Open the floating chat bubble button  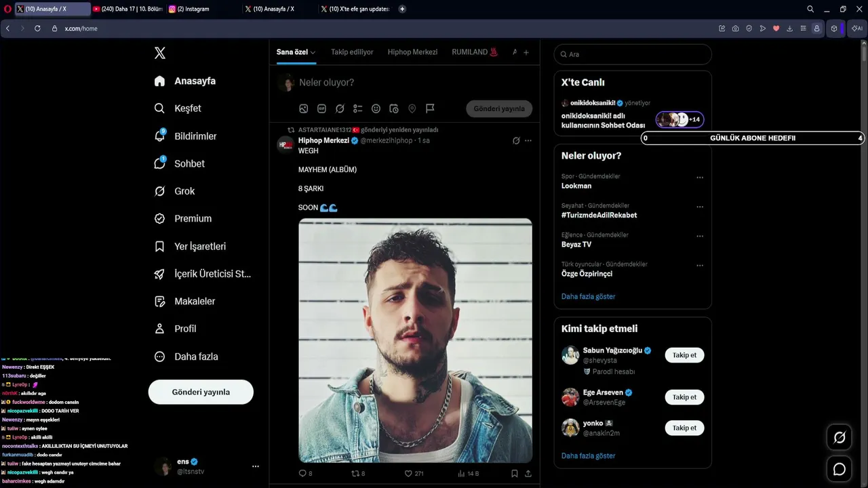pos(840,469)
